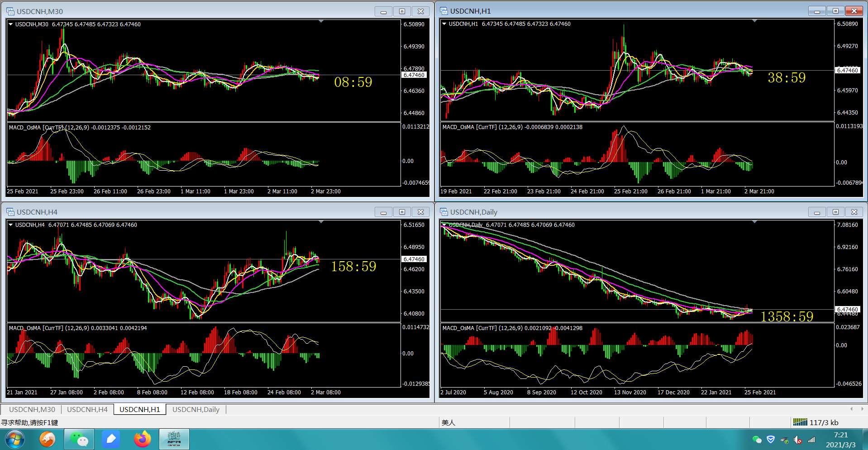Click the chart icon in USDCNH,H4 title bar
The width and height of the screenshot is (868, 450).
click(10, 212)
